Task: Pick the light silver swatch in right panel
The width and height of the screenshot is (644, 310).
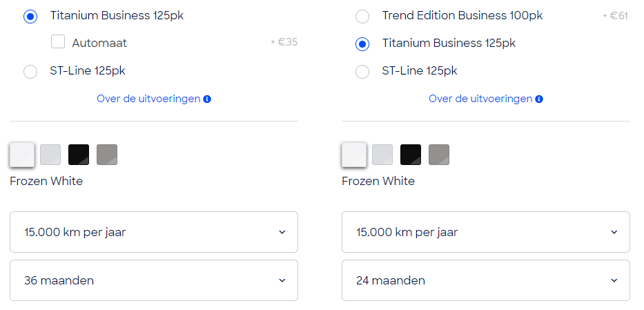Action: [382, 155]
